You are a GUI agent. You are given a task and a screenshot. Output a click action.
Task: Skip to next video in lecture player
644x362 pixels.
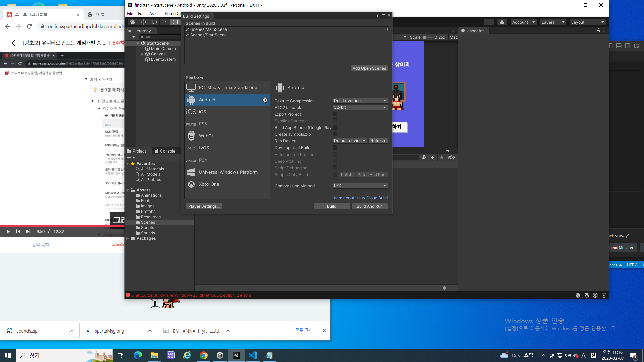[x=28, y=231]
